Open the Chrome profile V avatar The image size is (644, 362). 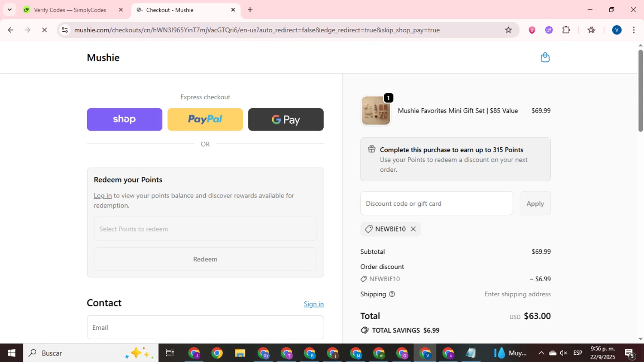point(617,30)
